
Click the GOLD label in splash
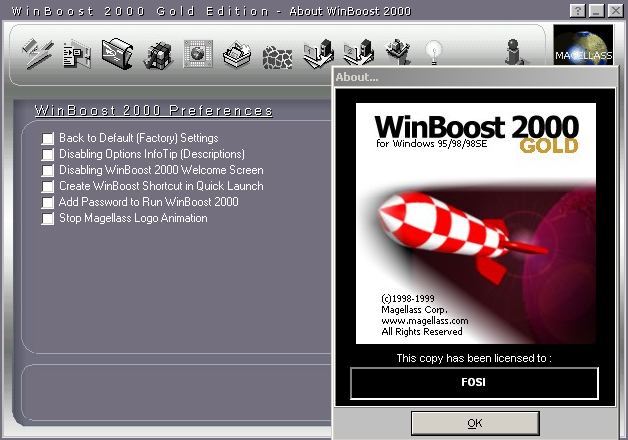coord(549,146)
